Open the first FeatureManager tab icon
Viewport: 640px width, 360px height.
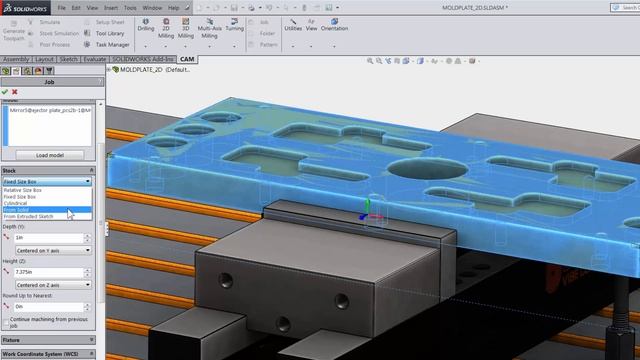click(x=6, y=71)
